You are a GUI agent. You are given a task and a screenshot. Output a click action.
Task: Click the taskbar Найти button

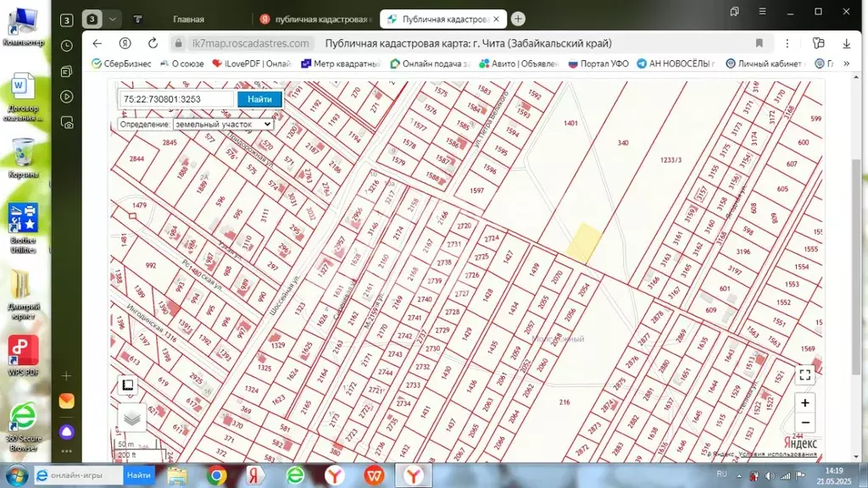coord(139,475)
